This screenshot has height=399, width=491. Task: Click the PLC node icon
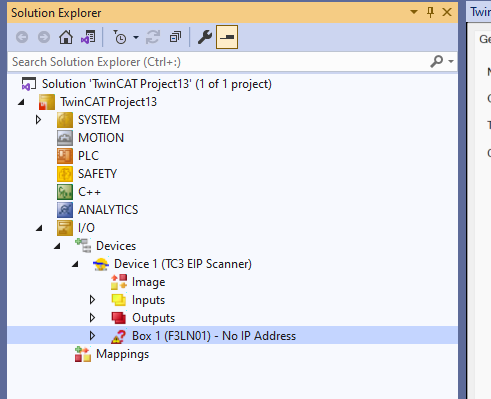pyautogui.click(x=65, y=156)
